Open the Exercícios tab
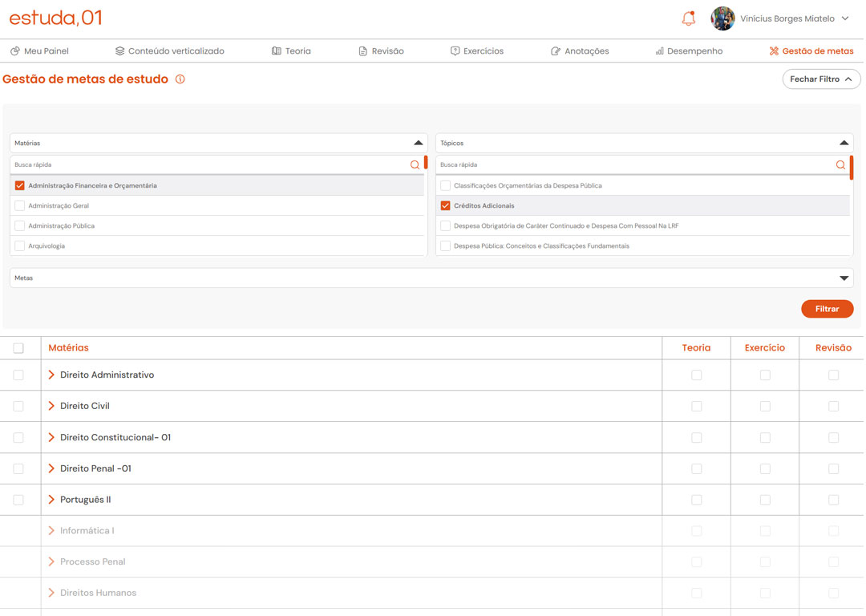Viewport: 866px width, 616px height. [477, 51]
